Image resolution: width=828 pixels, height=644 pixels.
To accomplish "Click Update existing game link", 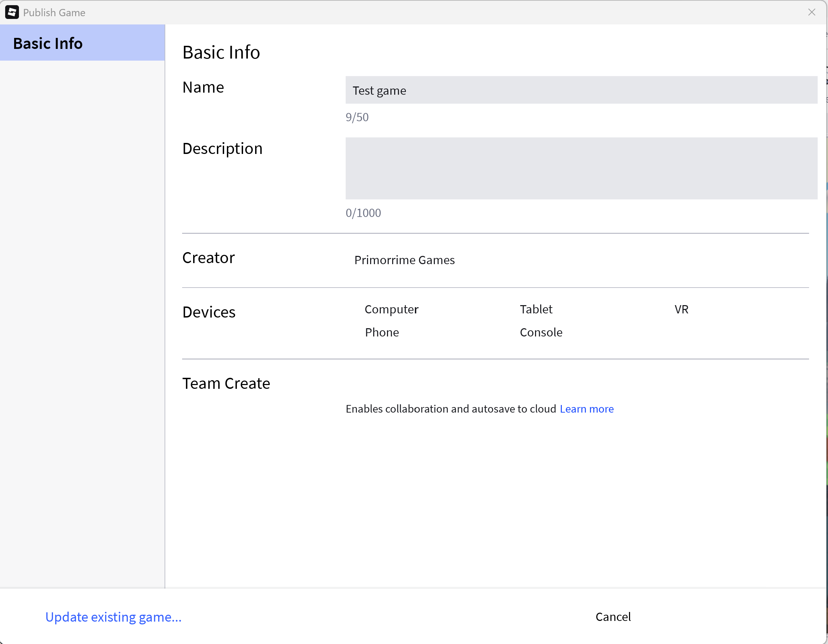I will [113, 617].
